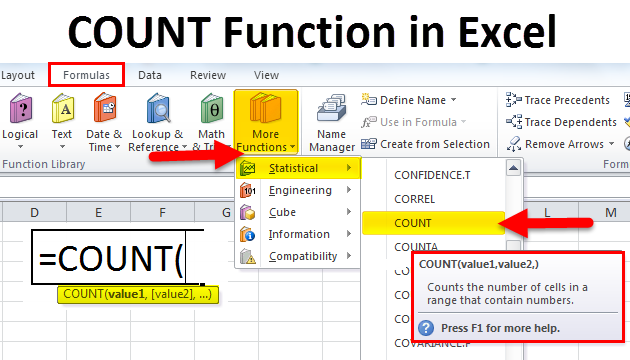This screenshot has width=630, height=360.
Task: Click the blue help question mark icon
Action: point(426,328)
